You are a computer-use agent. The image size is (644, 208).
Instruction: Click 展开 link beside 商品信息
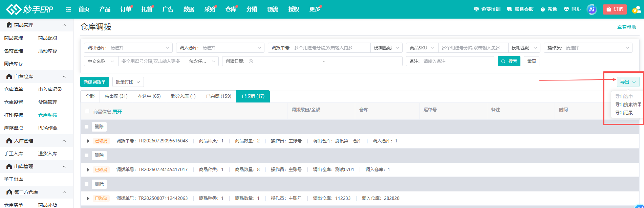point(117,111)
